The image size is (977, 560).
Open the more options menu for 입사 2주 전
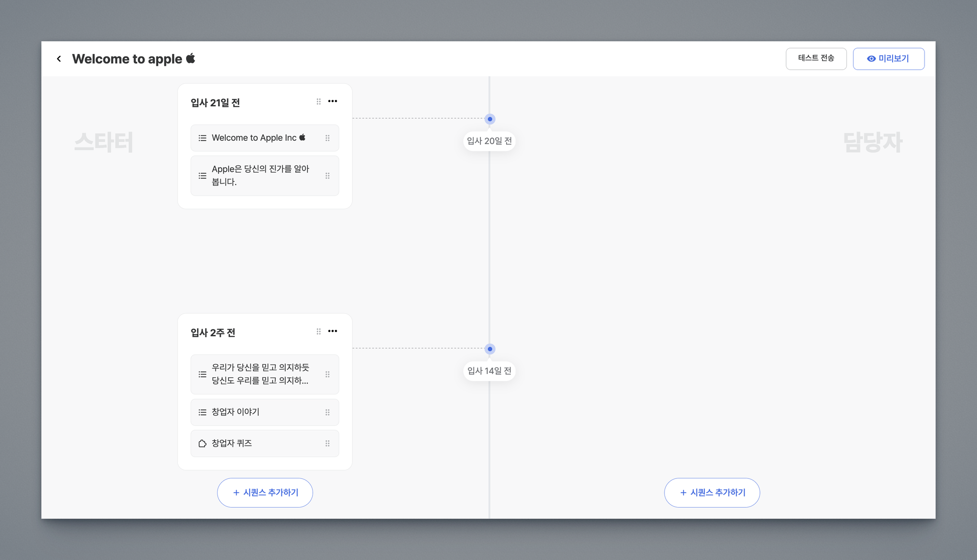333,331
